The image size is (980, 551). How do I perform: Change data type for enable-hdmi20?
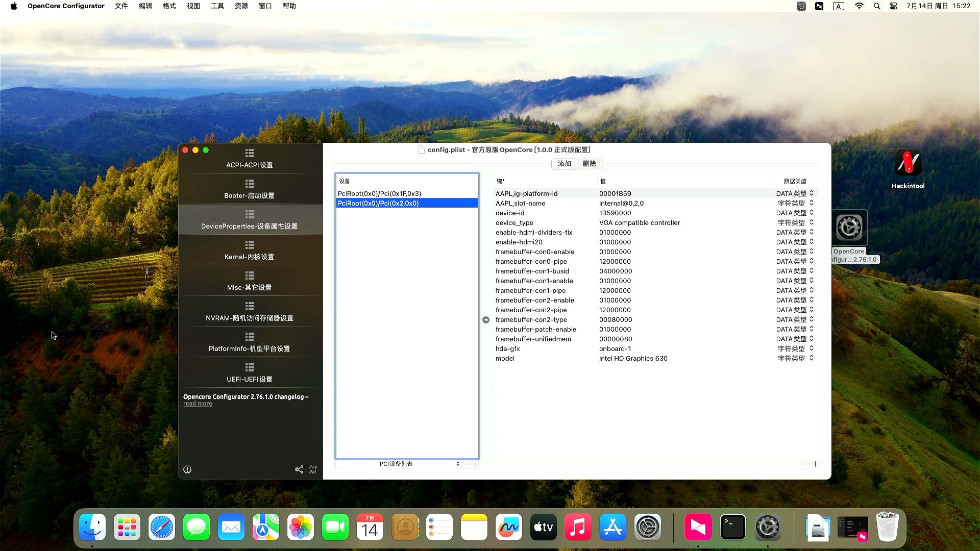795,242
